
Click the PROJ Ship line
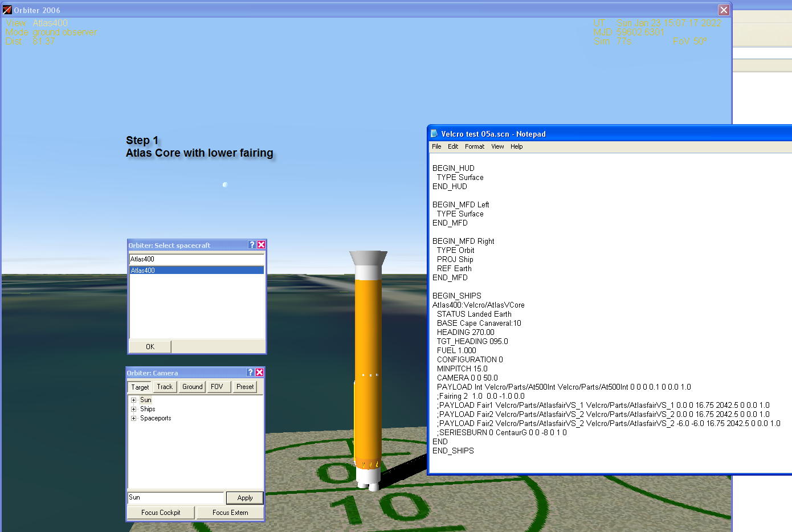(x=455, y=259)
